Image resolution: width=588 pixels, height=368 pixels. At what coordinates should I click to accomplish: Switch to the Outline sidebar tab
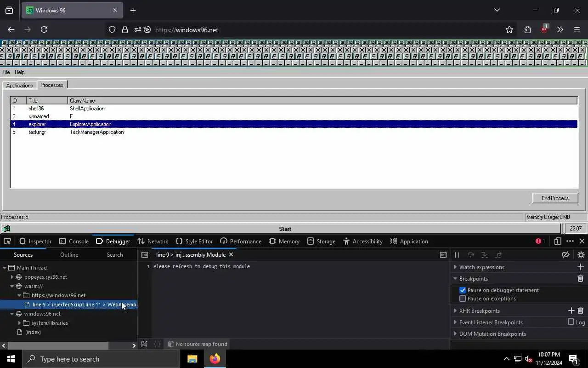(x=69, y=254)
